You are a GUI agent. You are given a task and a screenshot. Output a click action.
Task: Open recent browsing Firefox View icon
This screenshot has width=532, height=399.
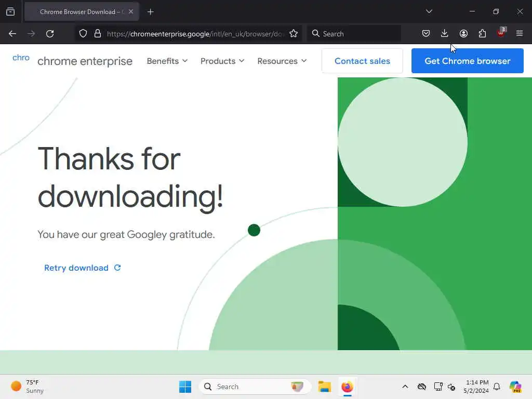(x=10, y=11)
